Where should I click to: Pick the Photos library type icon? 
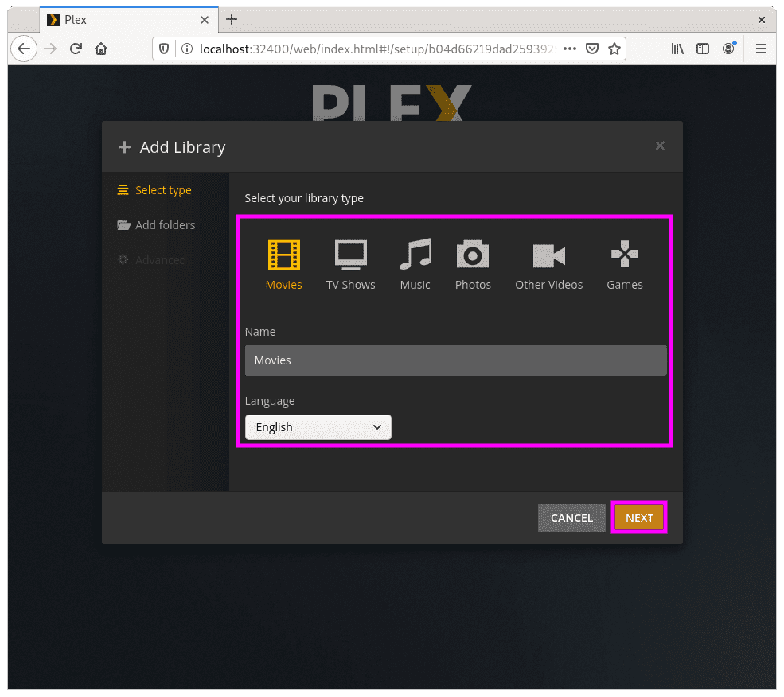point(473,255)
